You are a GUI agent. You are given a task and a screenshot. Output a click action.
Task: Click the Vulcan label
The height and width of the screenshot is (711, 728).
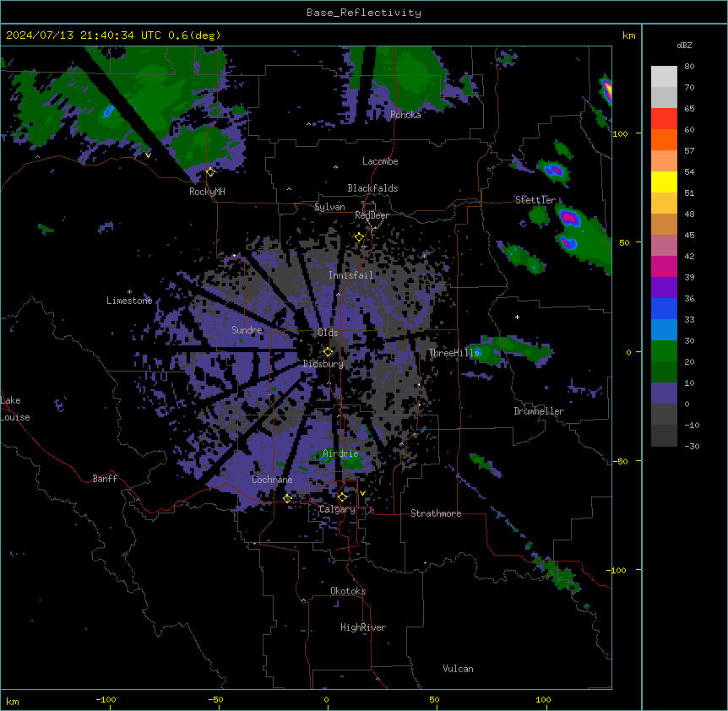[458, 669]
